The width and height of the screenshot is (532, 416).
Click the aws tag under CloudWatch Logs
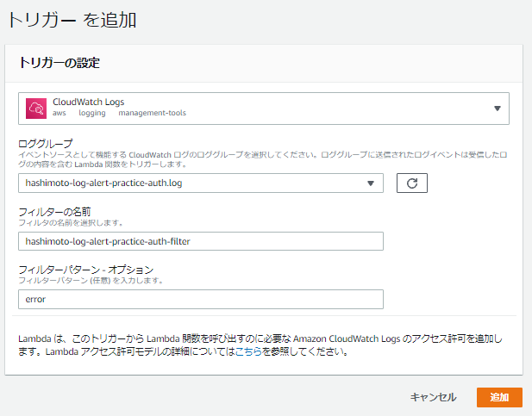coord(59,114)
